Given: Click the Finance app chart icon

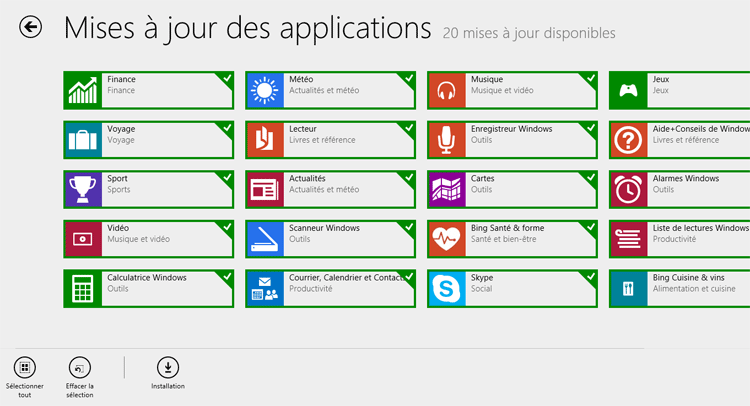Looking at the screenshot, I should pyautogui.click(x=83, y=90).
